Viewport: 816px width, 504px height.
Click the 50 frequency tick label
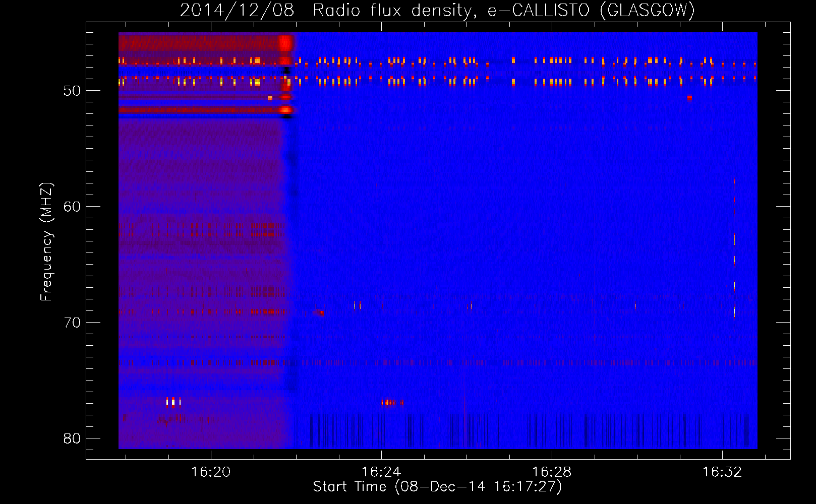[72, 91]
